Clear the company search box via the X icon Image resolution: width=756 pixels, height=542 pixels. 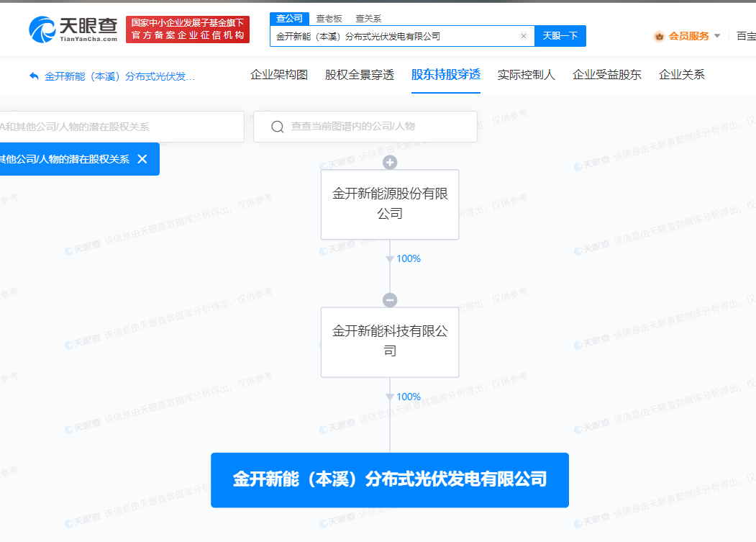click(x=523, y=35)
